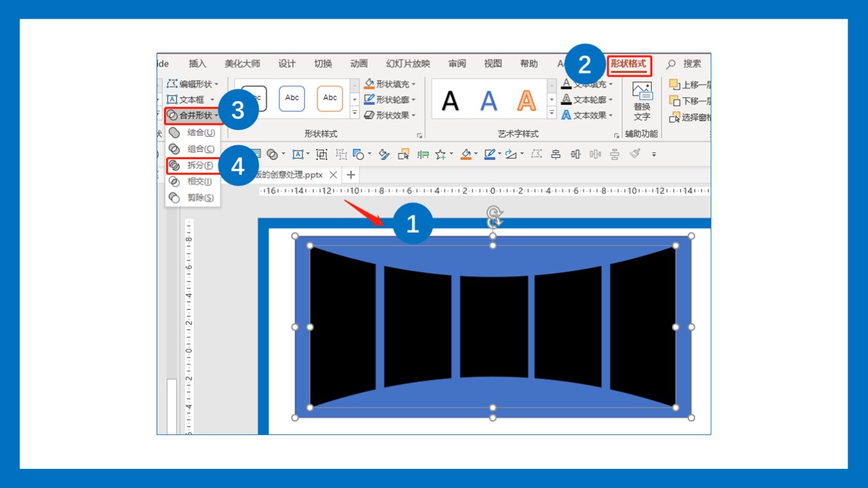
Task: Open the 合并形状 dropdown
Action: pos(194,115)
